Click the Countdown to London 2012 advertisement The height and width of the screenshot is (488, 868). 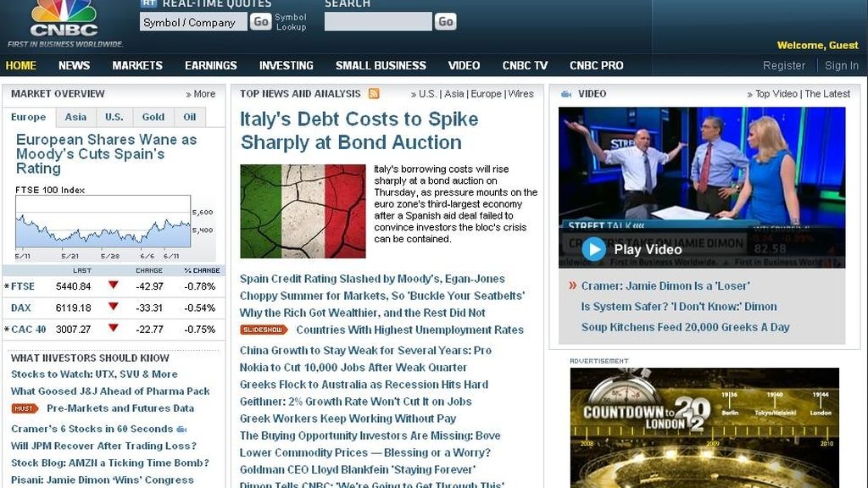tap(704, 428)
